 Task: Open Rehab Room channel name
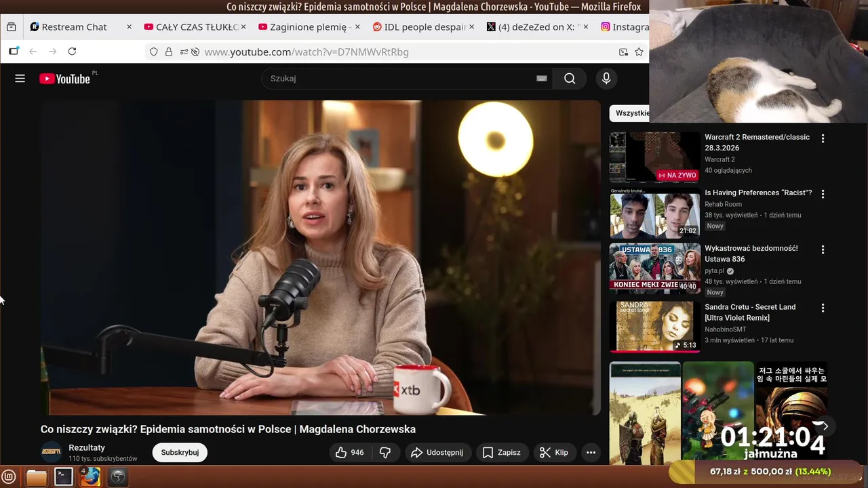click(723, 204)
